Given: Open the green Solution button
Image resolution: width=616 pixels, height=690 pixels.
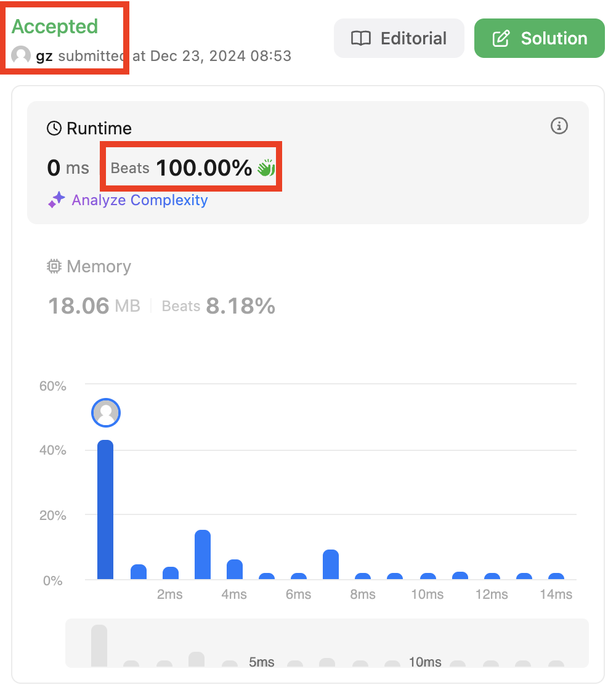Looking at the screenshot, I should click(540, 38).
